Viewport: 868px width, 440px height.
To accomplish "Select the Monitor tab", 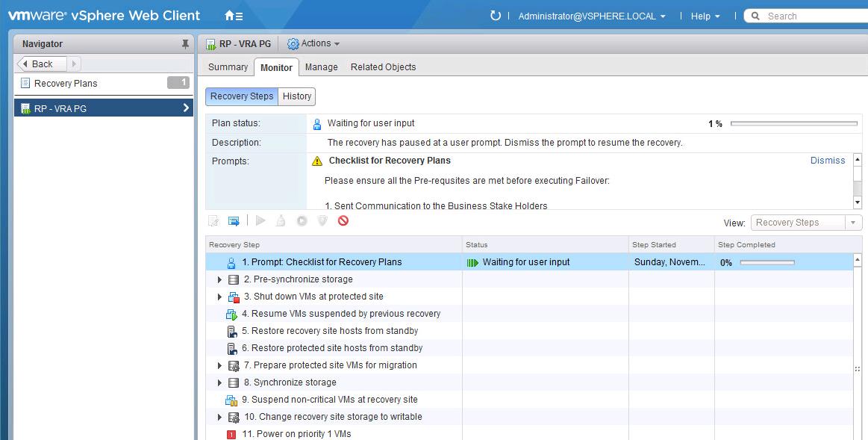I will (x=276, y=67).
